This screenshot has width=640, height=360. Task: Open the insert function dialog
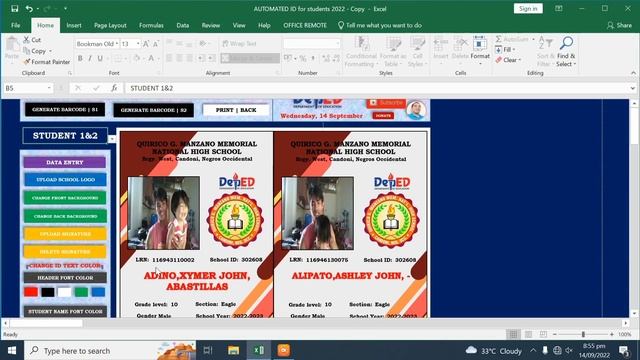tap(114, 88)
